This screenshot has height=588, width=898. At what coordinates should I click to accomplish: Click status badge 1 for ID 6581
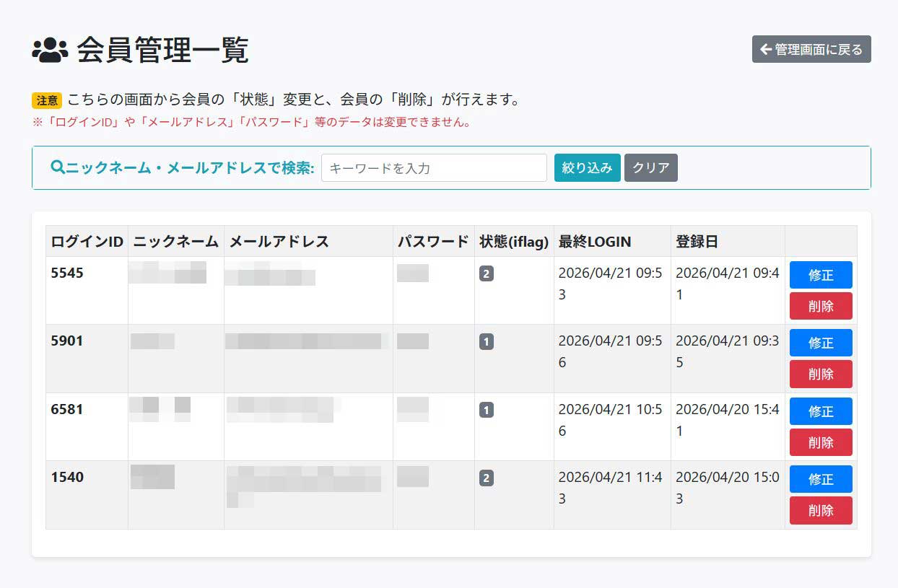[486, 410]
